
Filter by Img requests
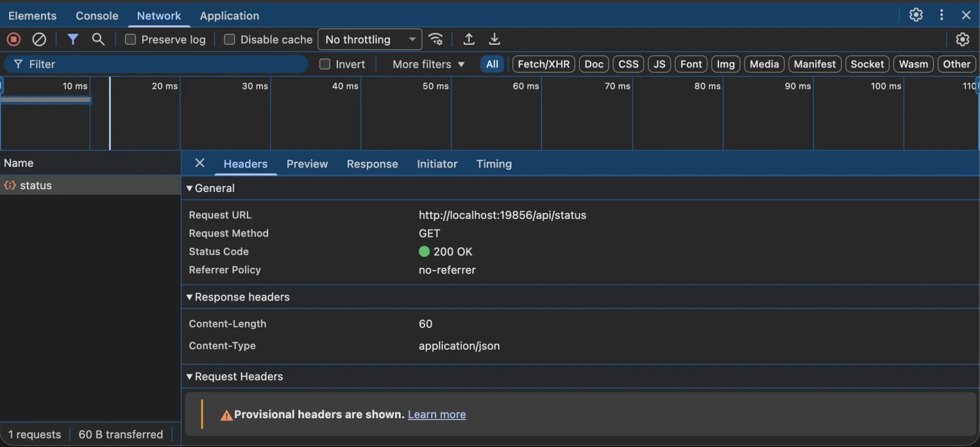click(x=726, y=64)
